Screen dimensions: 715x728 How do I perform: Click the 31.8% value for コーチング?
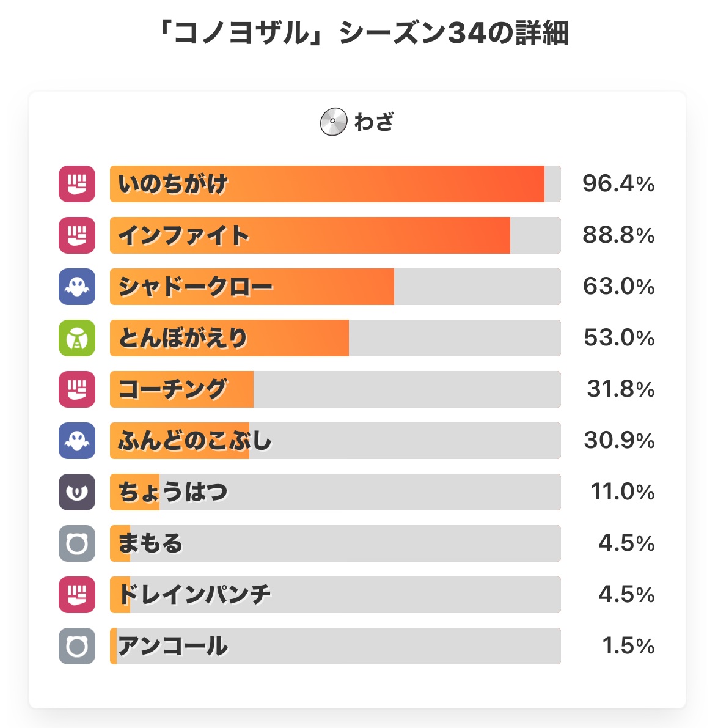click(621, 389)
